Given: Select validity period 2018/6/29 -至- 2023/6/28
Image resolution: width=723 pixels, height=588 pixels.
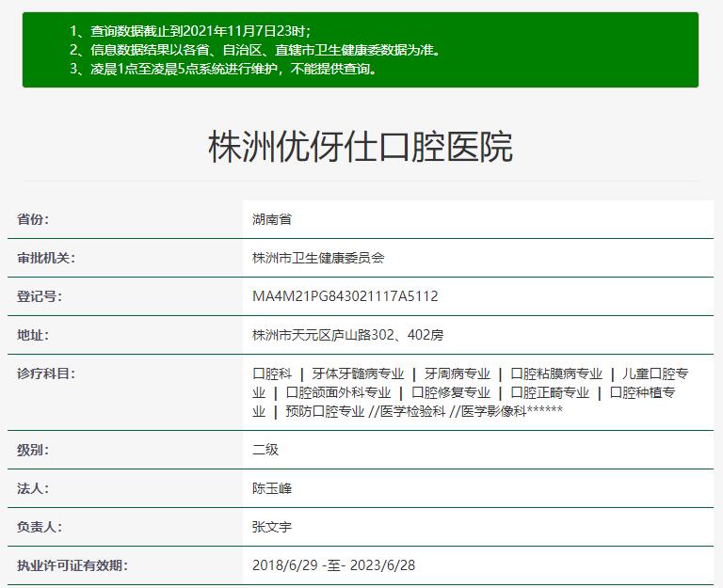Looking at the screenshot, I should [334, 565].
